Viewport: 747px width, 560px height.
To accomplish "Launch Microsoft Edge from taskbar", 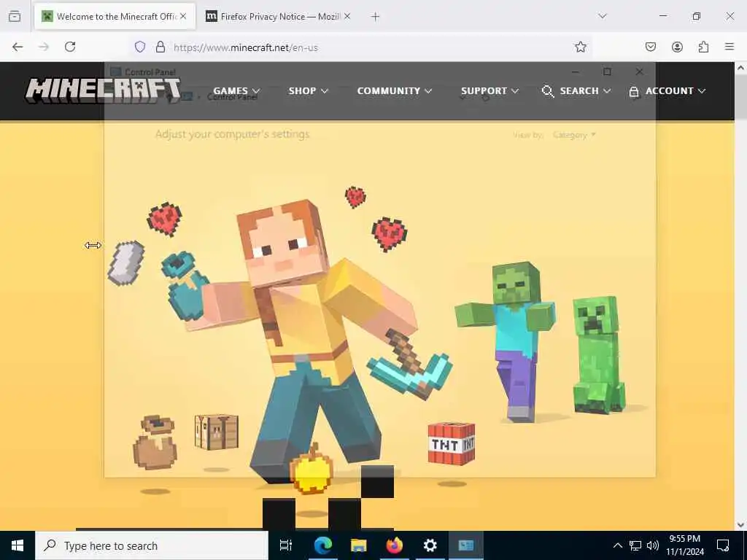I will point(323,545).
